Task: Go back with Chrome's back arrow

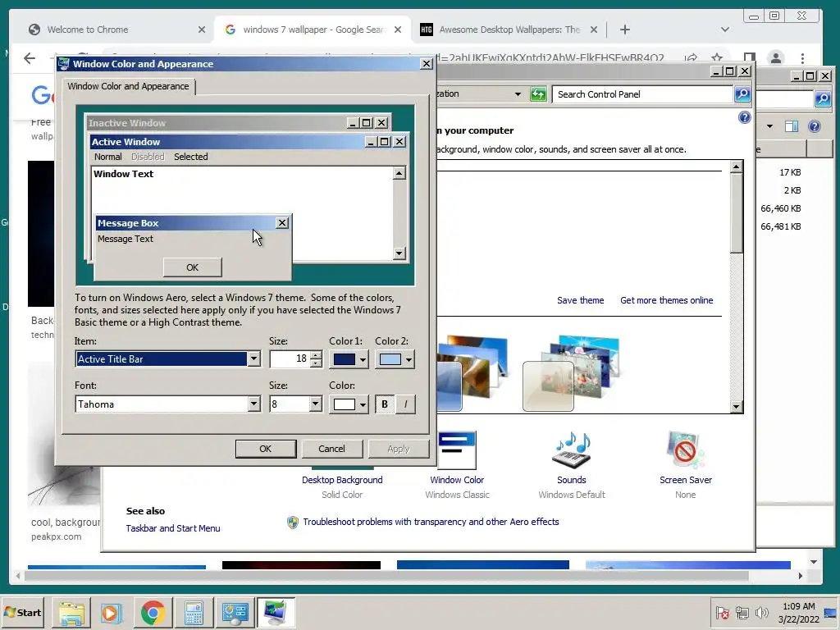Action: pyautogui.click(x=30, y=58)
